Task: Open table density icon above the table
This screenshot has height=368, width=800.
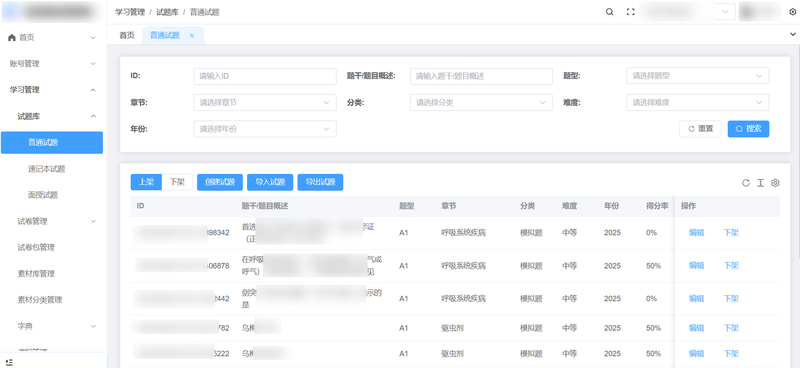Action: 760,183
